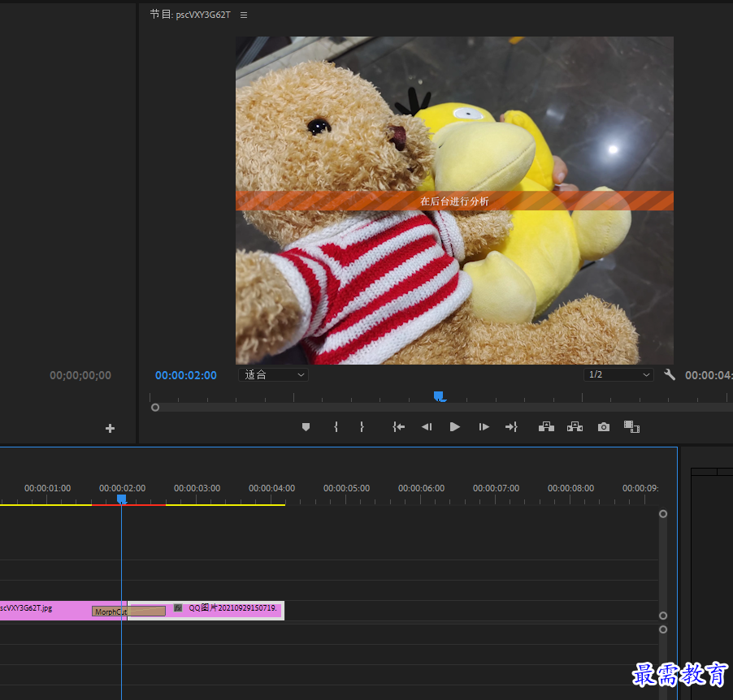733x700 pixels.
Task: Open the 1/2 playback resolution dropdown
Action: pos(618,374)
